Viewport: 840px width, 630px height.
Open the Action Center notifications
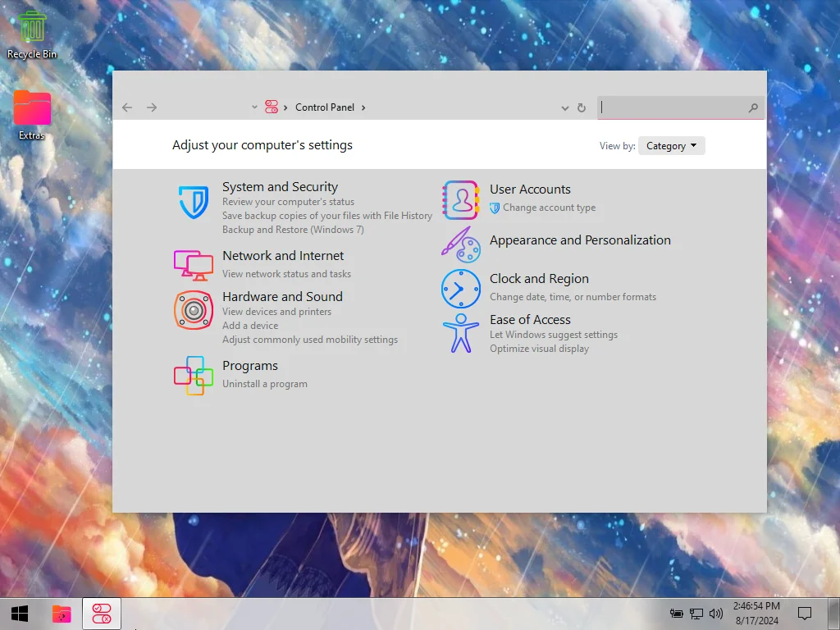804,614
